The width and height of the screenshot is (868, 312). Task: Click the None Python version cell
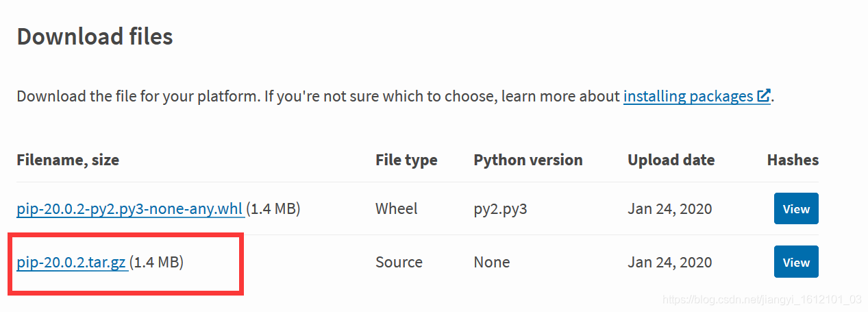(491, 262)
